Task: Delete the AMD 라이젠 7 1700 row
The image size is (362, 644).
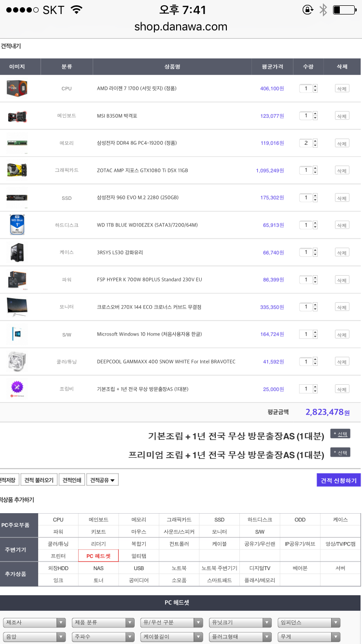Action: (342, 89)
